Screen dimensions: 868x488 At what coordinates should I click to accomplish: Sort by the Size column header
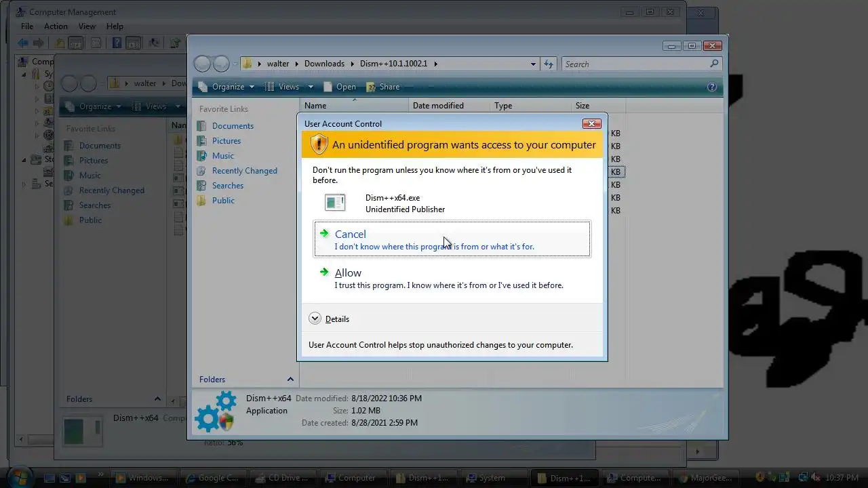[598, 106]
